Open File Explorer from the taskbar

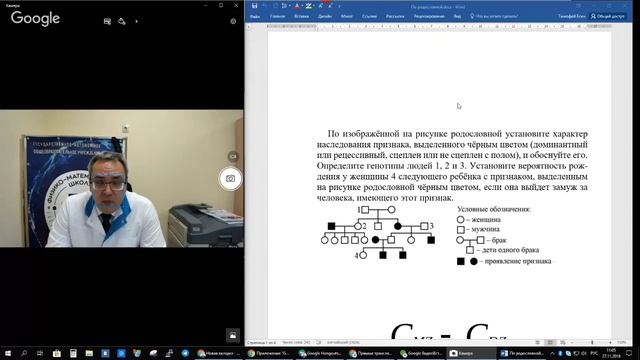click(89, 353)
